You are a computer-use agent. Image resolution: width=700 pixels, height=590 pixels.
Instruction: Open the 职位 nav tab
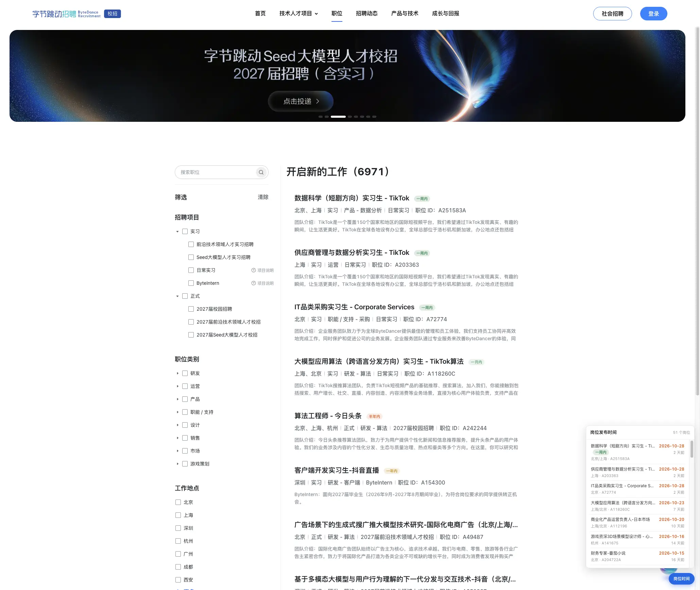tap(337, 13)
